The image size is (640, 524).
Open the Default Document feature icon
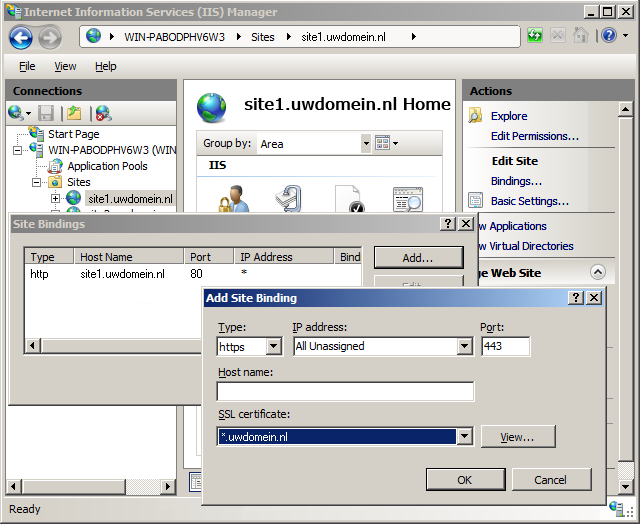pyautogui.click(x=349, y=199)
